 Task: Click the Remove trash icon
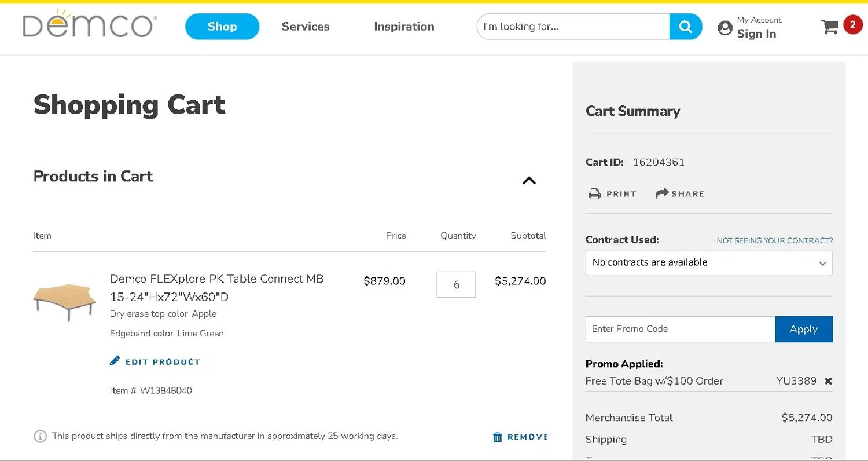[498, 437]
